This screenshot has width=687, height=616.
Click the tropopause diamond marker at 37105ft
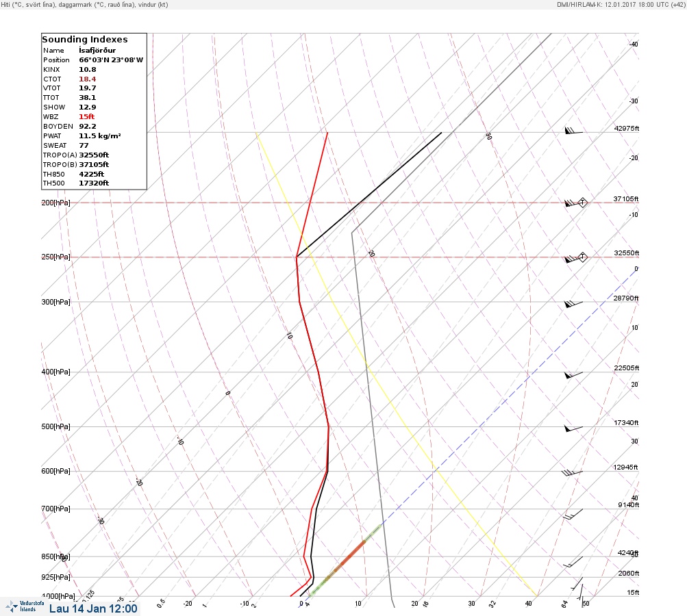[x=582, y=203]
